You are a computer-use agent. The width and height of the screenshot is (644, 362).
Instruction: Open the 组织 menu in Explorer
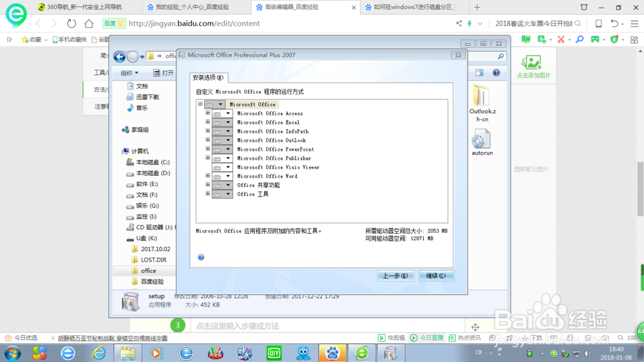[x=129, y=73]
